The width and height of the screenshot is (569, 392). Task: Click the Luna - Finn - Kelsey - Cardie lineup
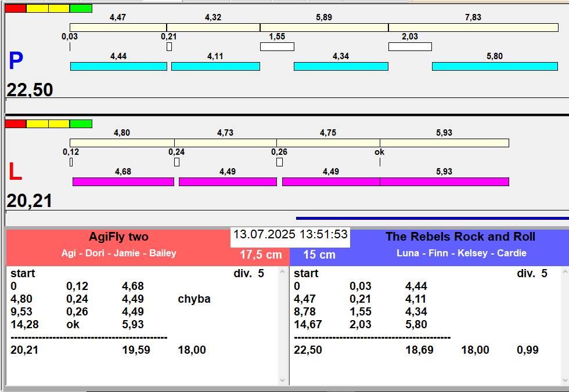(x=462, y=253)
